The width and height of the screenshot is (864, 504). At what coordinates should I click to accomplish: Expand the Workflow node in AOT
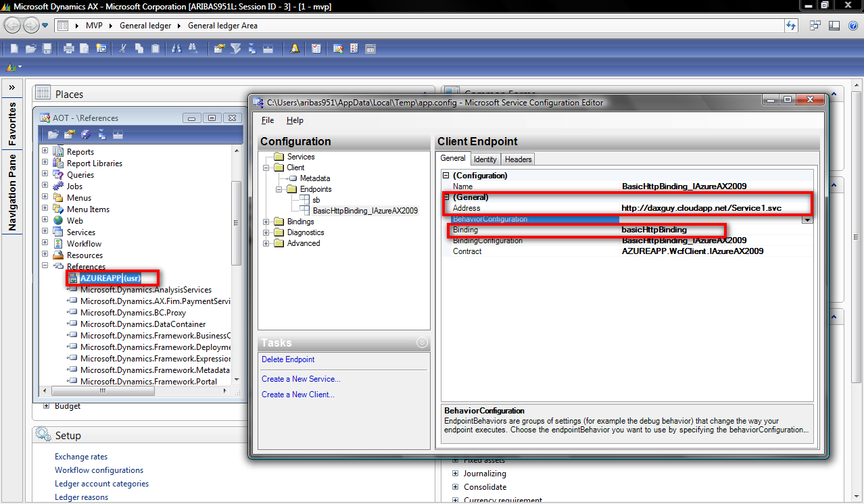pos(45,243)
